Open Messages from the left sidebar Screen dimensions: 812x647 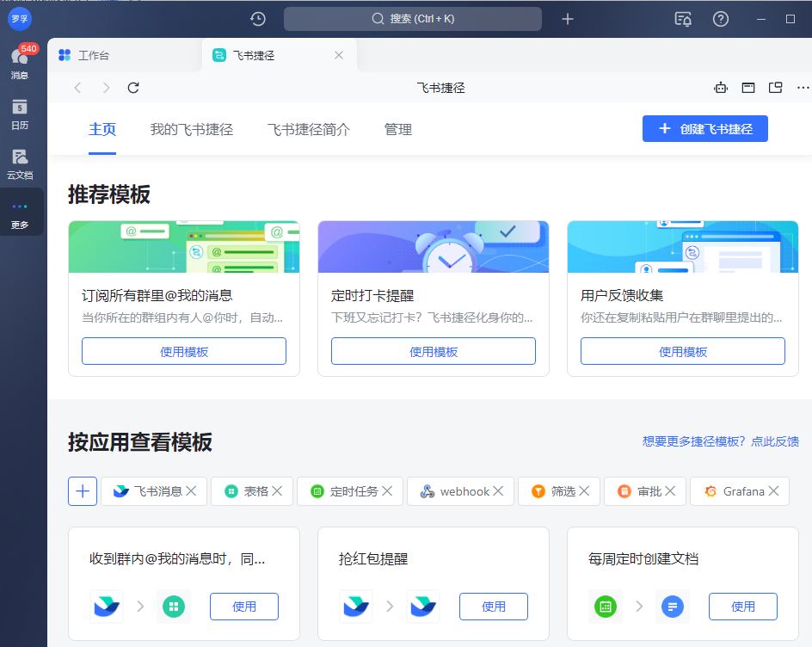click(x=21, y=60)
